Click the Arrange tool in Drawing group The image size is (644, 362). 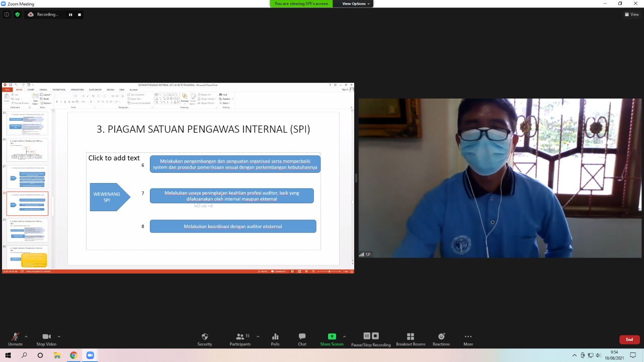(185, 99)
